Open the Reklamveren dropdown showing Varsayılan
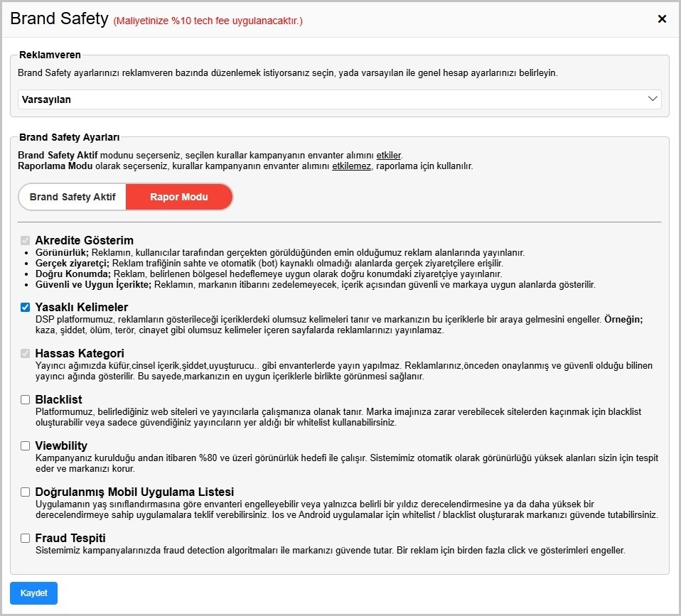 pyautogui.click(x=339, y=99)
